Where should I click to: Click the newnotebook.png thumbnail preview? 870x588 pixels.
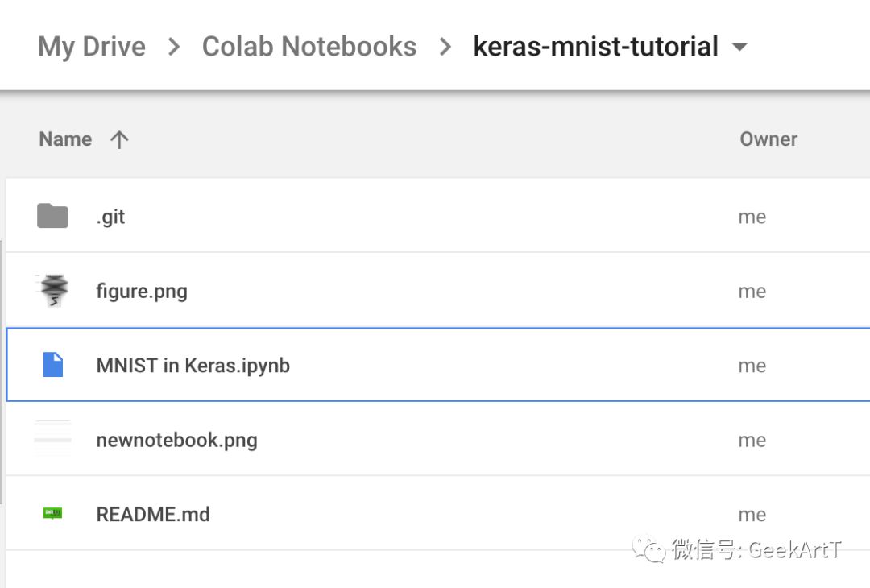pos(53,440)
